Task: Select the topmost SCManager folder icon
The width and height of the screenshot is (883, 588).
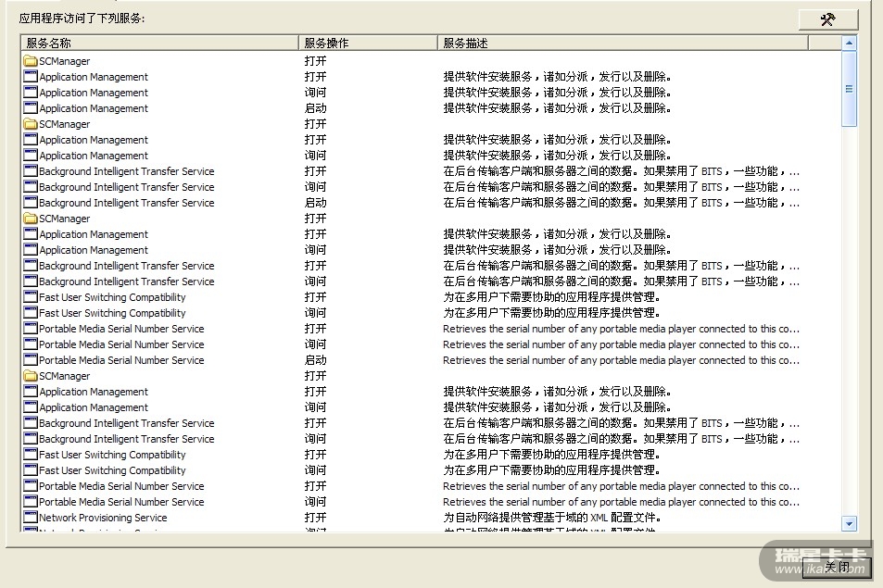Action: point(31,60)
